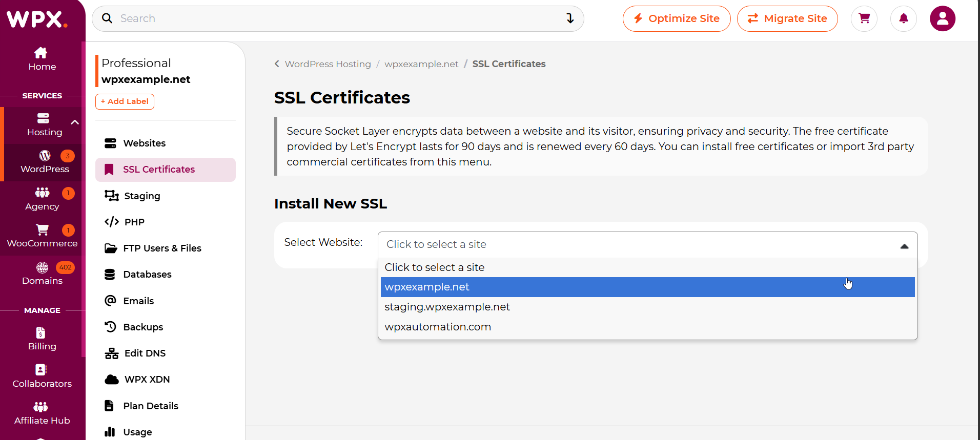Open WooCommerce in the sidebar
The height and width of the screenshot is (440, 980).
point(42,236)
